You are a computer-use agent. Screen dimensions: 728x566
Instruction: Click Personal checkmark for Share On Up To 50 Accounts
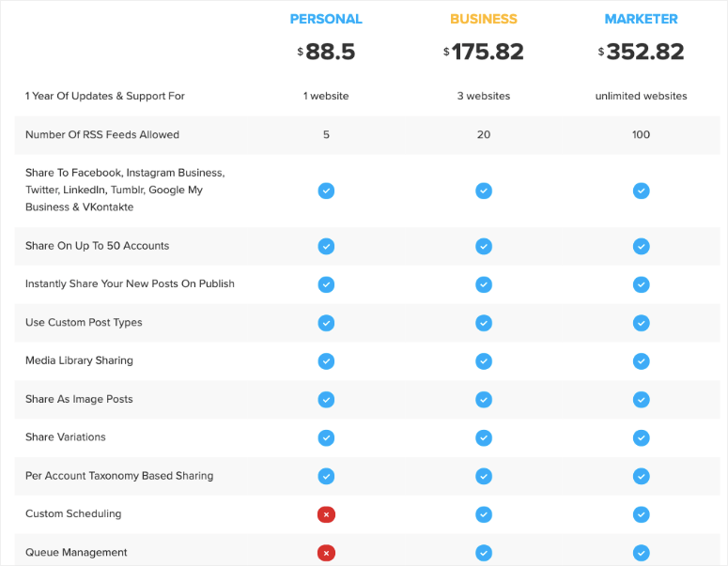point(326,246)
